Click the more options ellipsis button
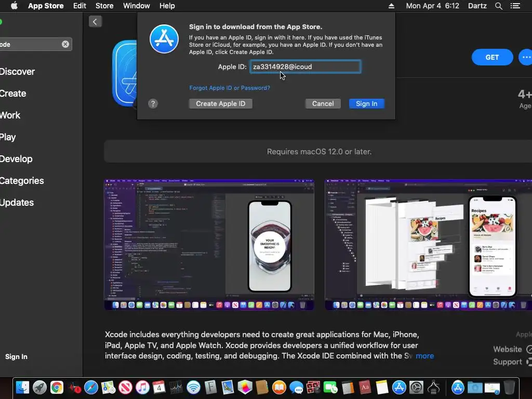The width and height of the screenshot is (532, 399). [x=526, y=57]
